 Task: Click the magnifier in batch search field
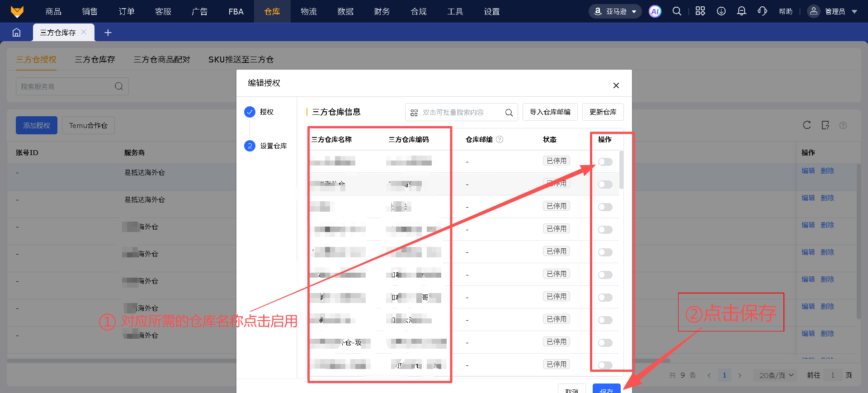pos(509,113)
